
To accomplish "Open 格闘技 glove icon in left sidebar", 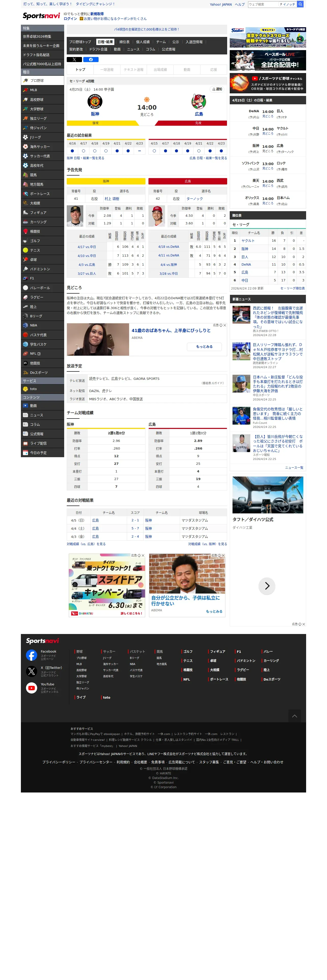I will (x=25, y=231).
